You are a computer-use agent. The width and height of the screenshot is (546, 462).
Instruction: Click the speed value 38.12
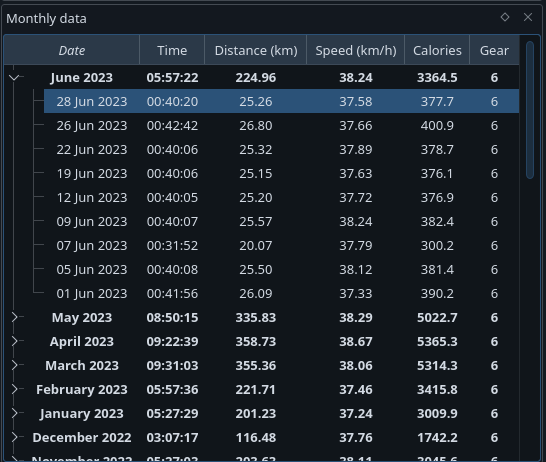pos(356,269)
